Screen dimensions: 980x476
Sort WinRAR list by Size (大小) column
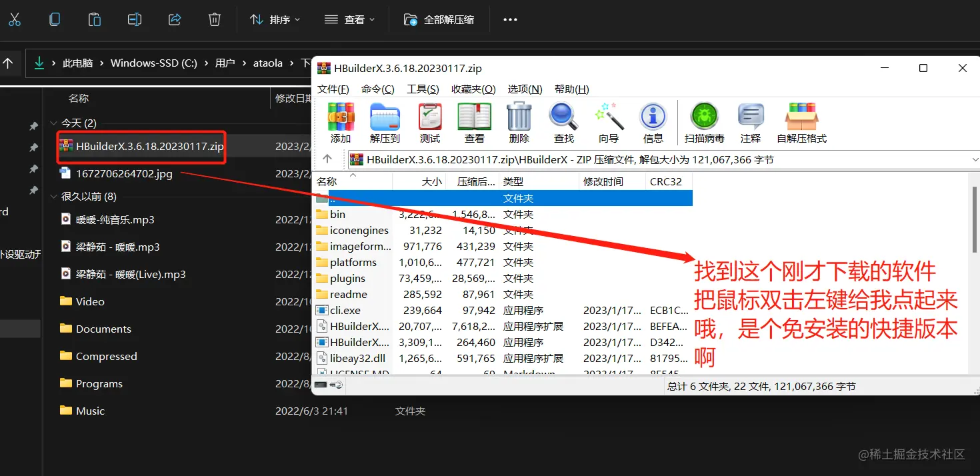point(419,181)
